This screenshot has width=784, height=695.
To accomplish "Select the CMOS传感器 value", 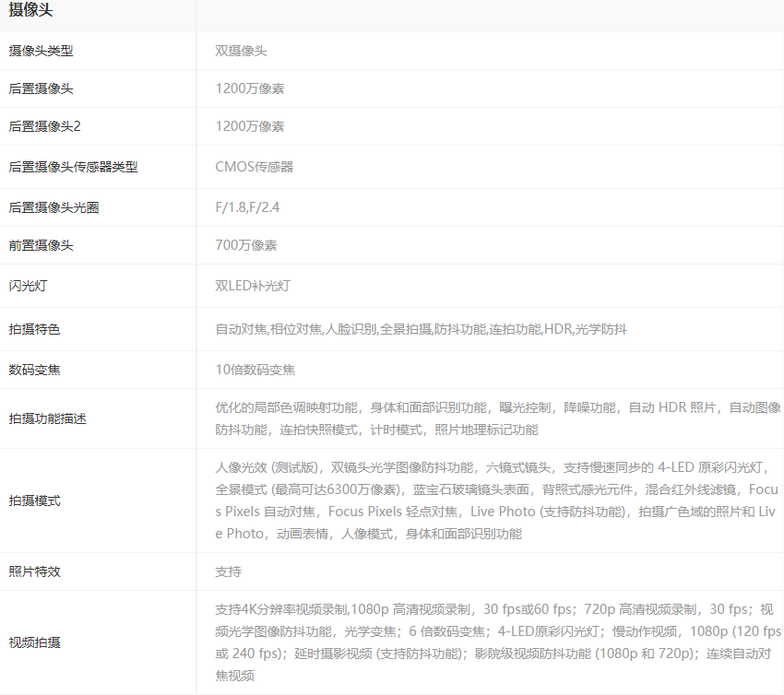I will (x=254, y=167).
